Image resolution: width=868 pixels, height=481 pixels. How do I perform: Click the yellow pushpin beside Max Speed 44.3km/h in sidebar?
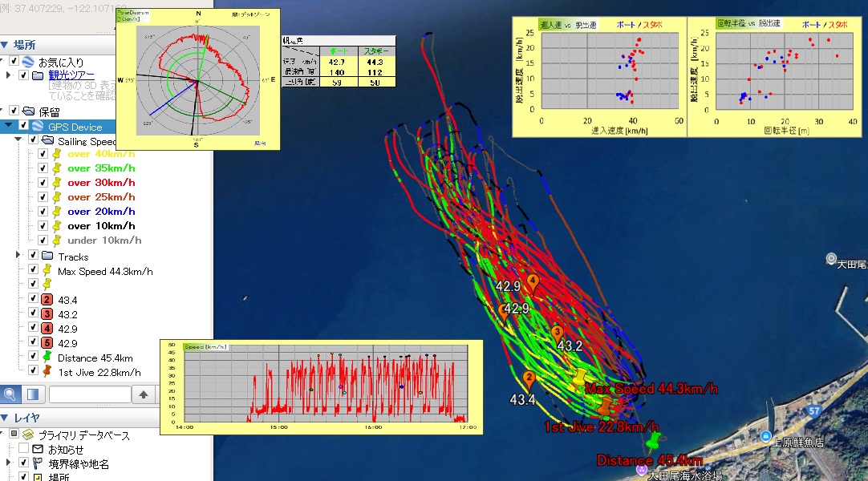click(x=47, y=270)
